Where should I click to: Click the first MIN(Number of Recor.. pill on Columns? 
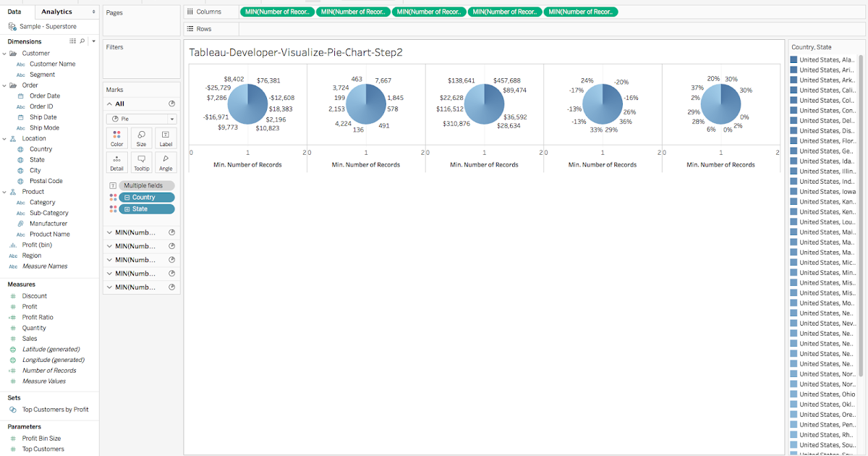tap(277, 12)
